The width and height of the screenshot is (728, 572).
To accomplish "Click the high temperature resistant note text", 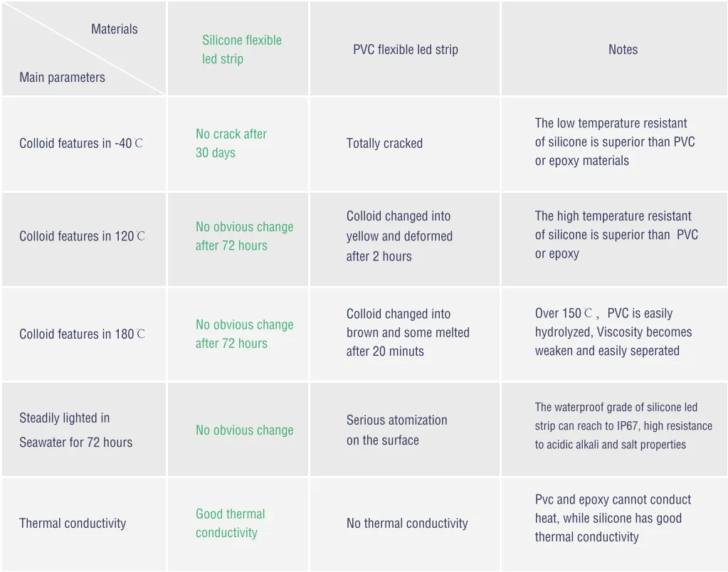I will (616, 235).
